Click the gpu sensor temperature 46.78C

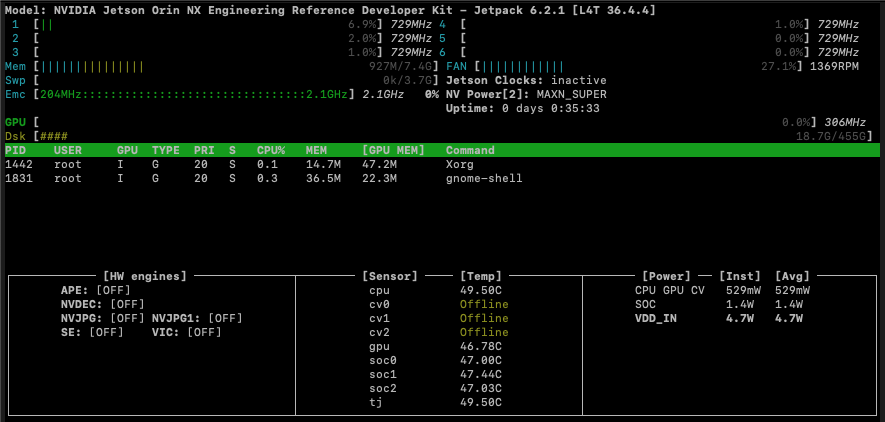[481, 346]
